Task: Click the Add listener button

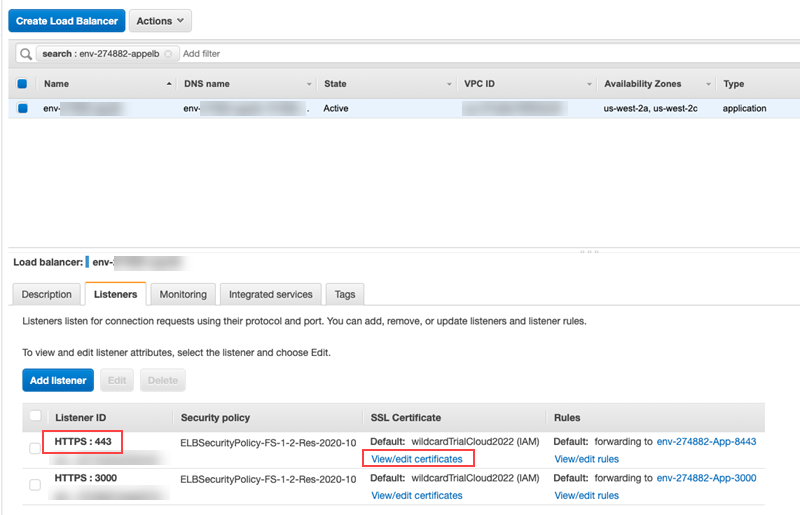Action: 58,380
